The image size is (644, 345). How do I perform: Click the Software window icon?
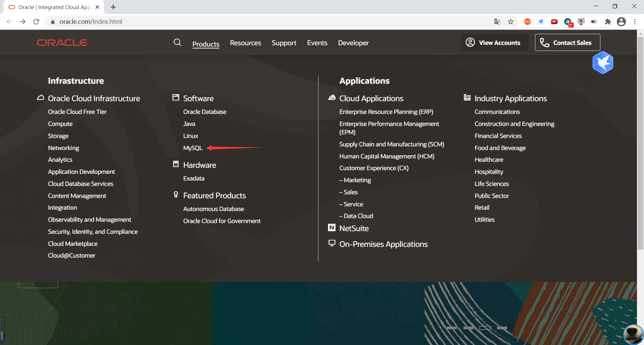(176, 97)
